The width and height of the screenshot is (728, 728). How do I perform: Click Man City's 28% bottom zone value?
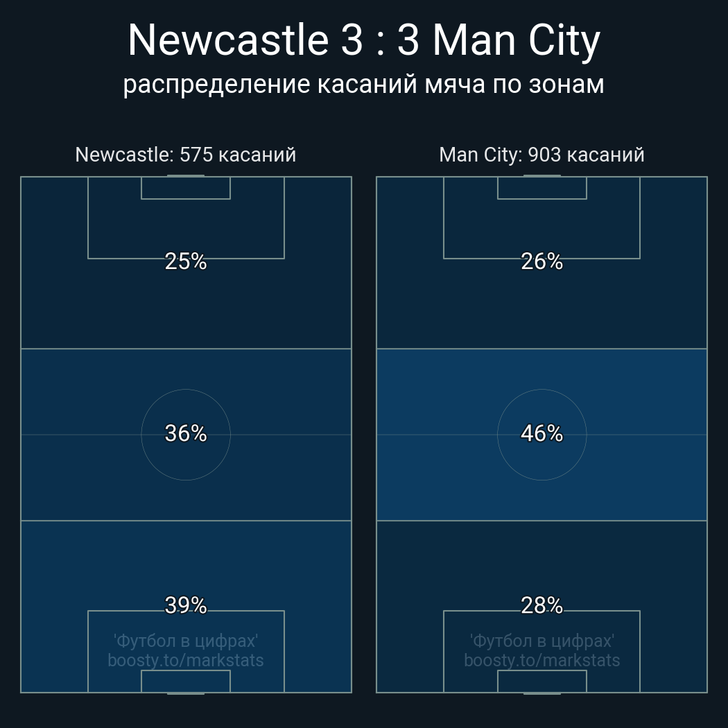coord(541,605)
